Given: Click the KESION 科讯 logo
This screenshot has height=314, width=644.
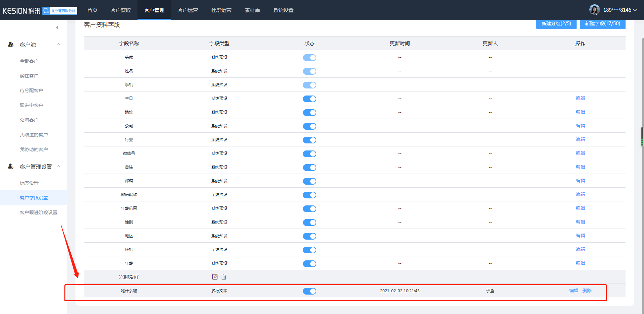Looking at the screenshot, I should pyautogui.click(x=21, y=11).
